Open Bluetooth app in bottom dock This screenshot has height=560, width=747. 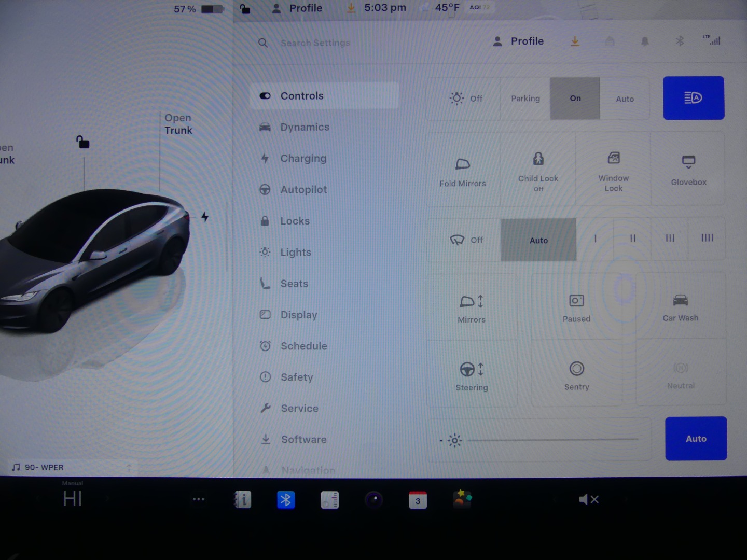coord(286,500)
